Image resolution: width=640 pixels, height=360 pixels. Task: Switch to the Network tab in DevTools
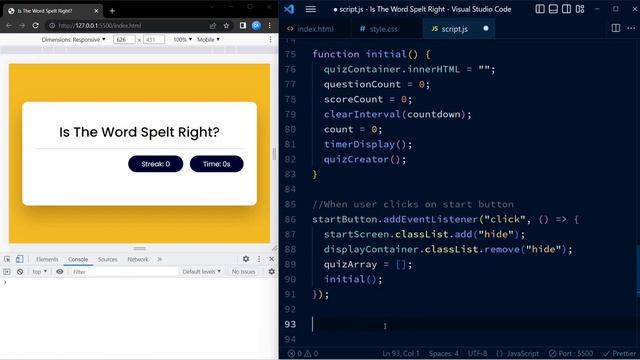[x=138, y=259]
